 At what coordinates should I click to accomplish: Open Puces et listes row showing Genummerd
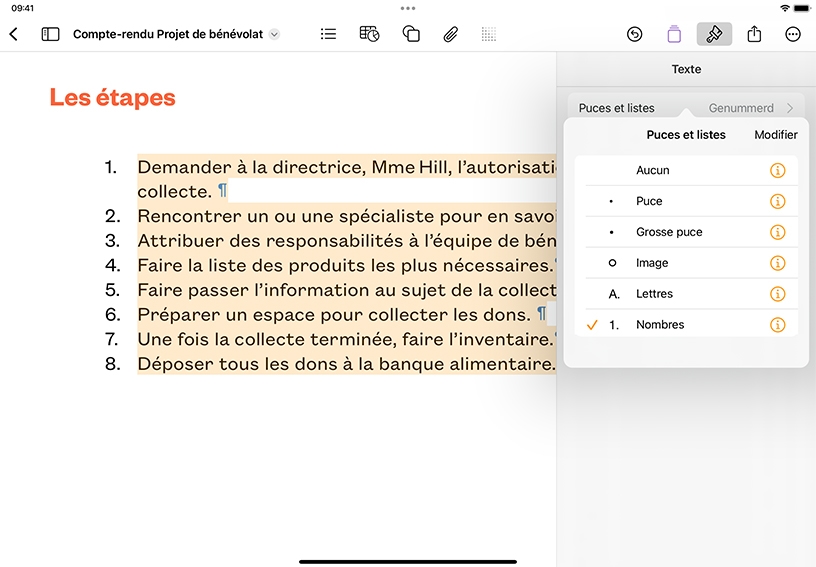(686, 108)
